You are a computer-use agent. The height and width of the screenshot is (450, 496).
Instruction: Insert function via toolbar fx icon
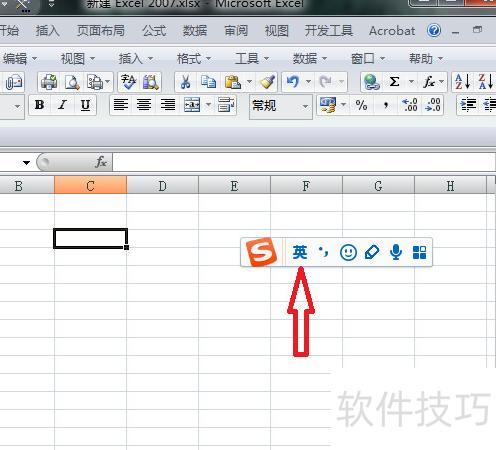429,82
